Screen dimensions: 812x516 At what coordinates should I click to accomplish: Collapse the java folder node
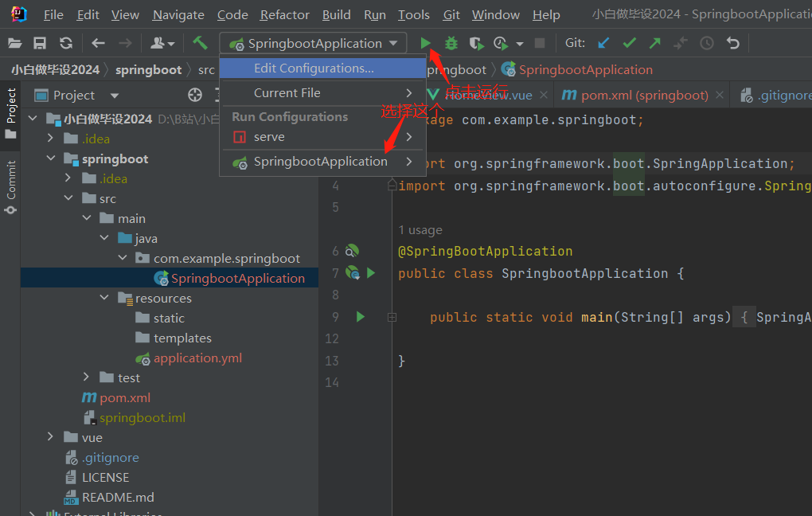pyautogui.click(x=104, y=238)
